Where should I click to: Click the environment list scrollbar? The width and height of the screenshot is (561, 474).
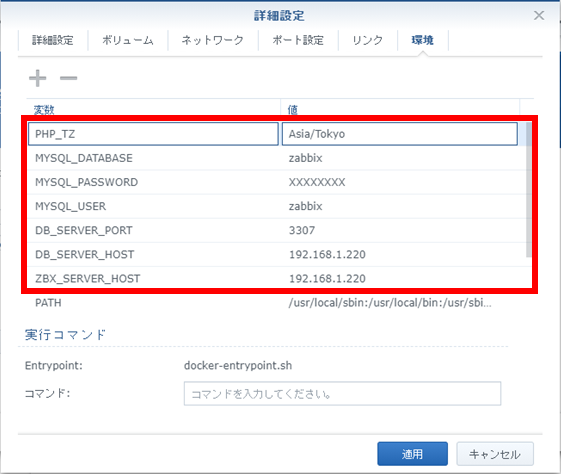[528, 190]
